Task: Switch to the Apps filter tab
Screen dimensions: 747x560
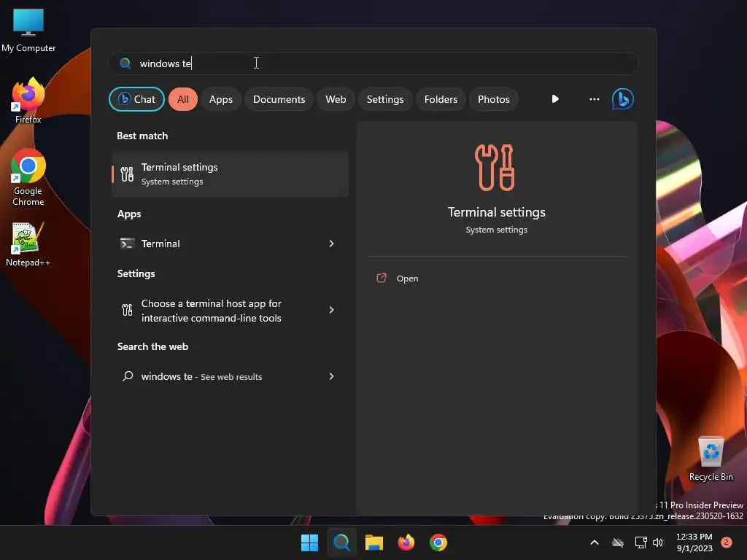Action: [x=220, y=99]
